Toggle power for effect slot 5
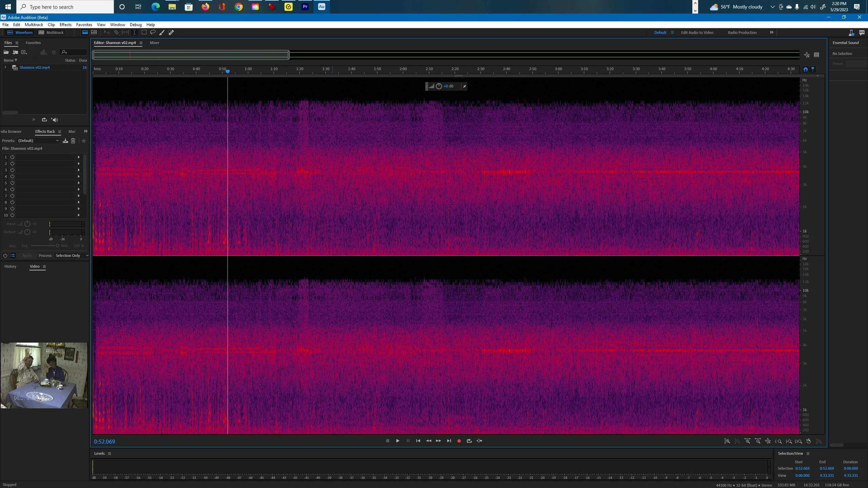Screen dimensions: 868x488 pyautogui.click(x=12, y=183)
